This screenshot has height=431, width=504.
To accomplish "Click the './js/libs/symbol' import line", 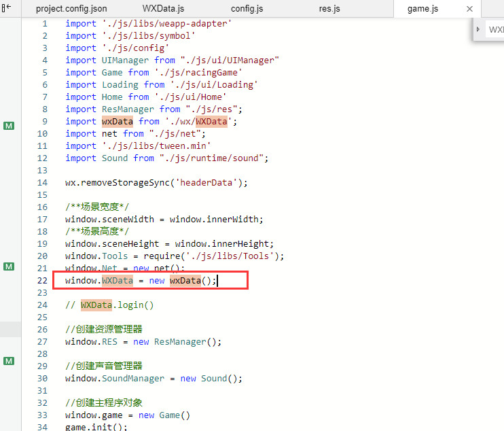I will 130,36.
